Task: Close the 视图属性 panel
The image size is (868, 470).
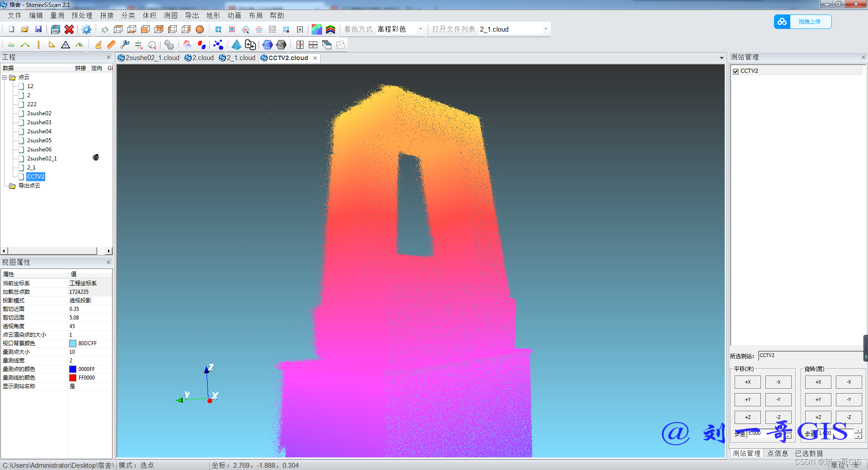Action: click(108, 262)
